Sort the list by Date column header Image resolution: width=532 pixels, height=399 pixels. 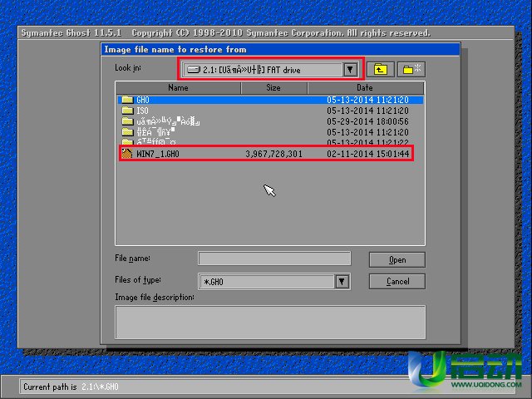click(365, 88)
